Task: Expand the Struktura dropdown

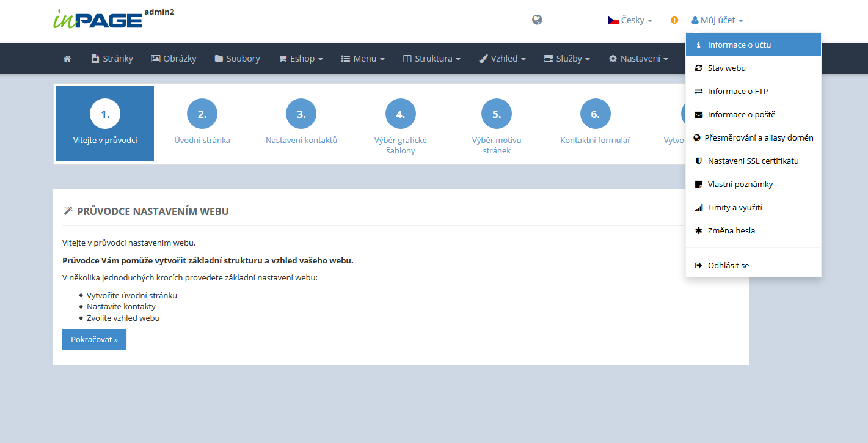Action: (431, 59)
